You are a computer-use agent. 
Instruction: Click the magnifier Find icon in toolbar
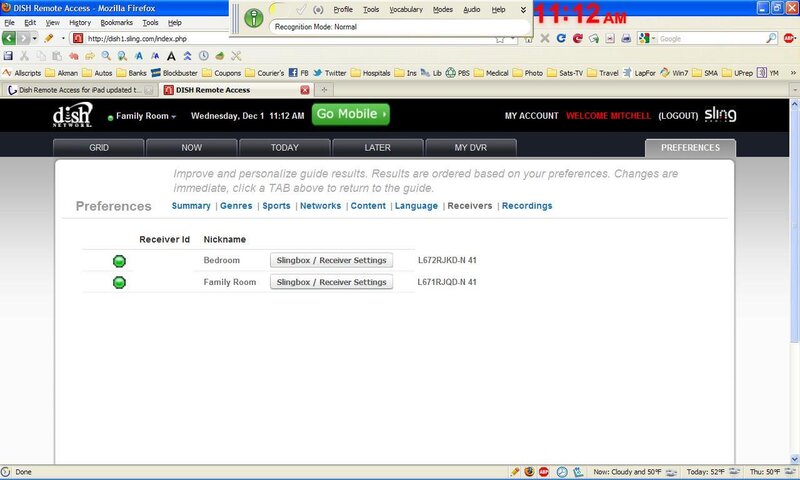coord(106,56)
